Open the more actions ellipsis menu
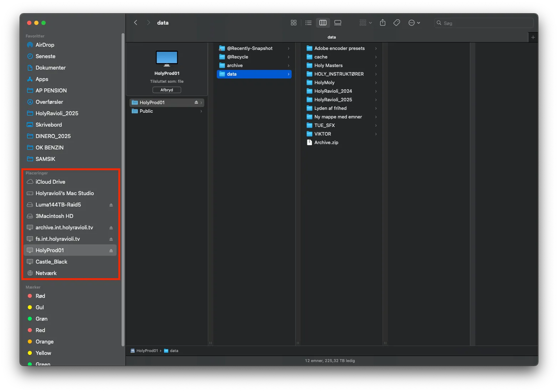Viewport: 558px width, 392px height. (x=414, y=23)
